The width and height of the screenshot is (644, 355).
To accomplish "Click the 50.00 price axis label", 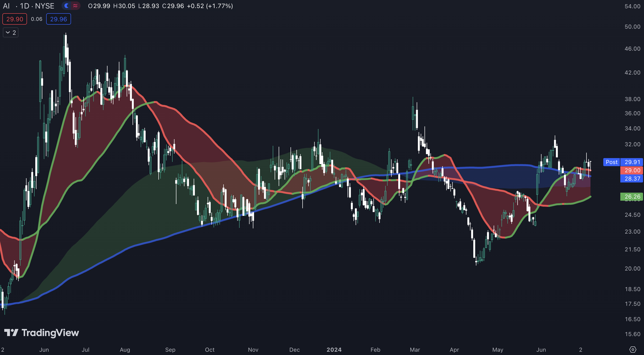I will (632, 27).
